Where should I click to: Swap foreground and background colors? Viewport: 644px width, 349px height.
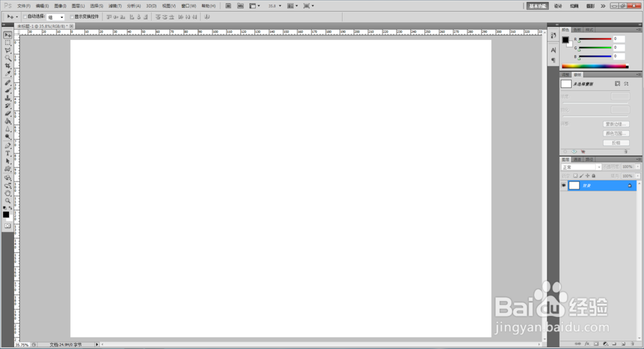coord(11,208)
